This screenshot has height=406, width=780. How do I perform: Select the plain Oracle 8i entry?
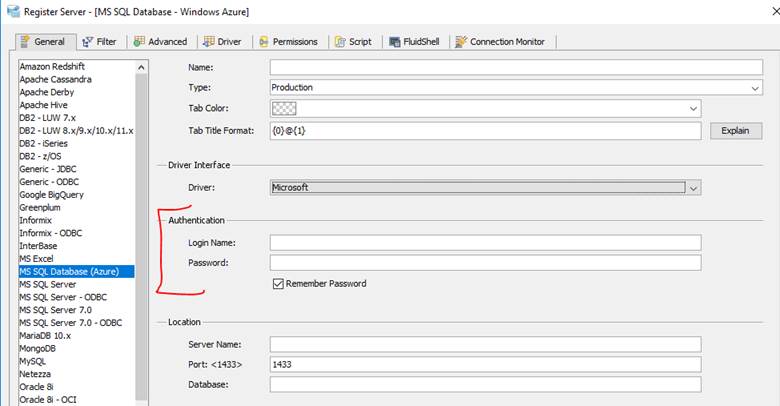(x=37, y=387)
